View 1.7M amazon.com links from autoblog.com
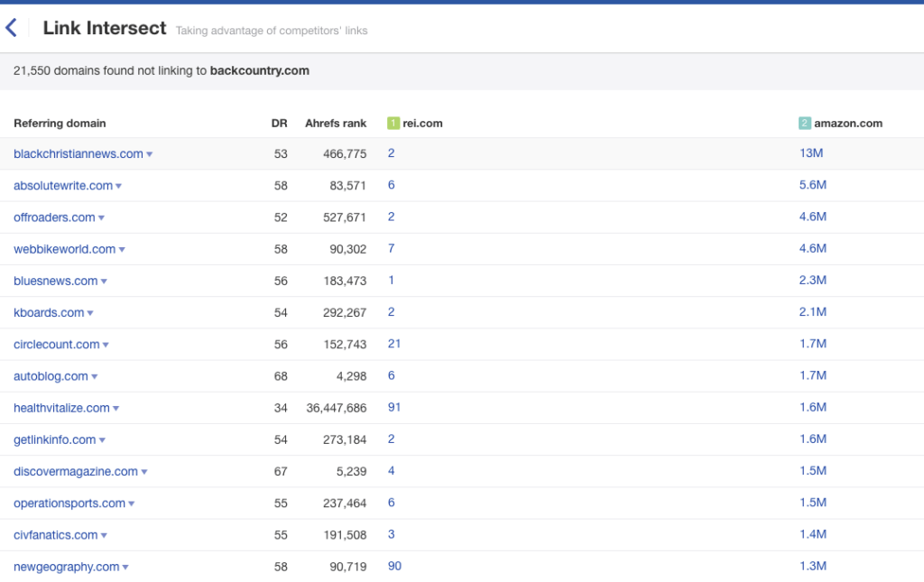This screenshot has width=924, height=582. tap(813, 376)
